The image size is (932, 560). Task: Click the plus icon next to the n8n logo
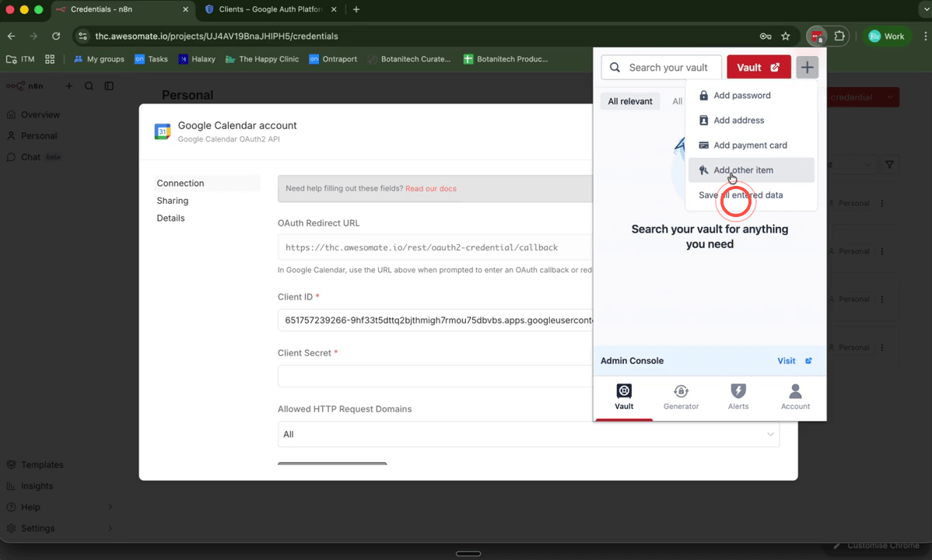pyautogui.click(x=68, y=86)
